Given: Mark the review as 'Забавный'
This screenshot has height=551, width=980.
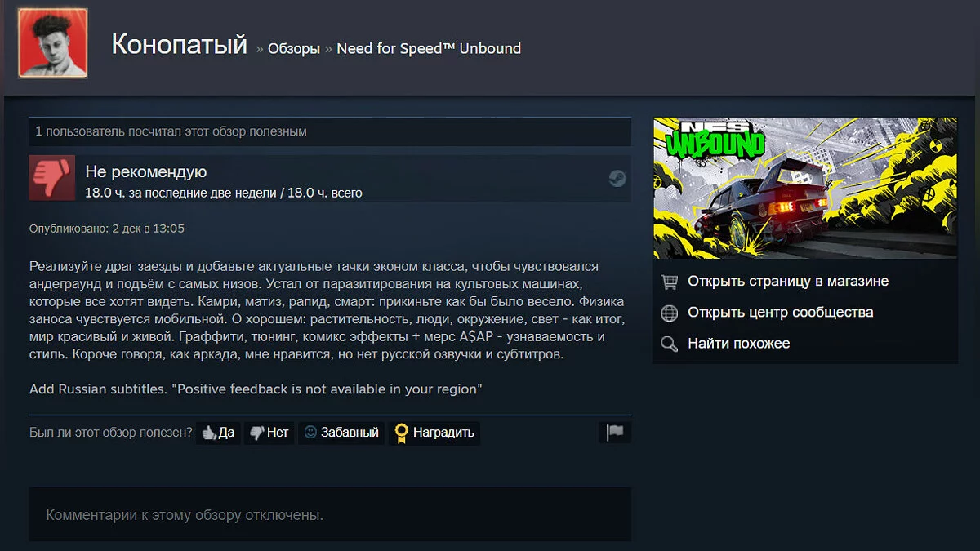Looking at the screenshot, I should (x=341, y=433).
